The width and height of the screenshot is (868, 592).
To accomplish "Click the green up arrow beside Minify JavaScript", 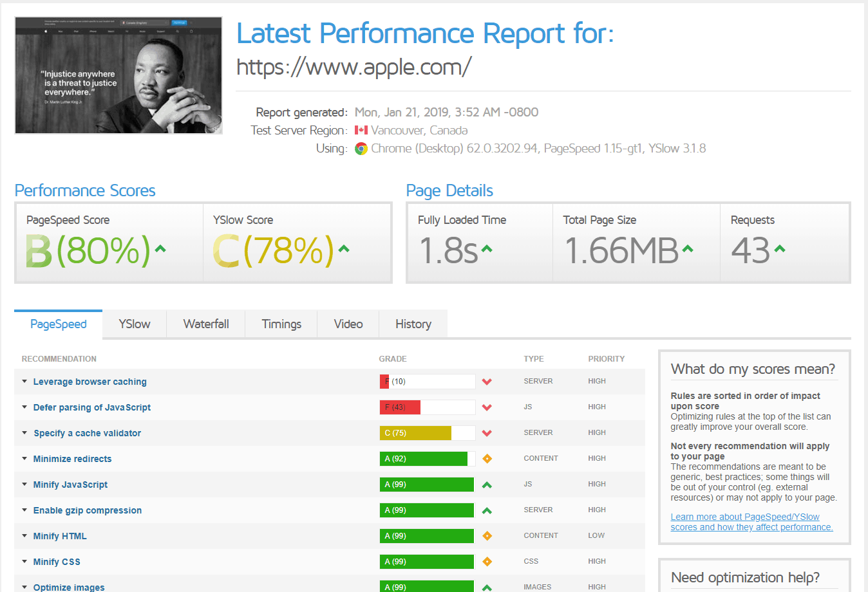I will (487, 484).
